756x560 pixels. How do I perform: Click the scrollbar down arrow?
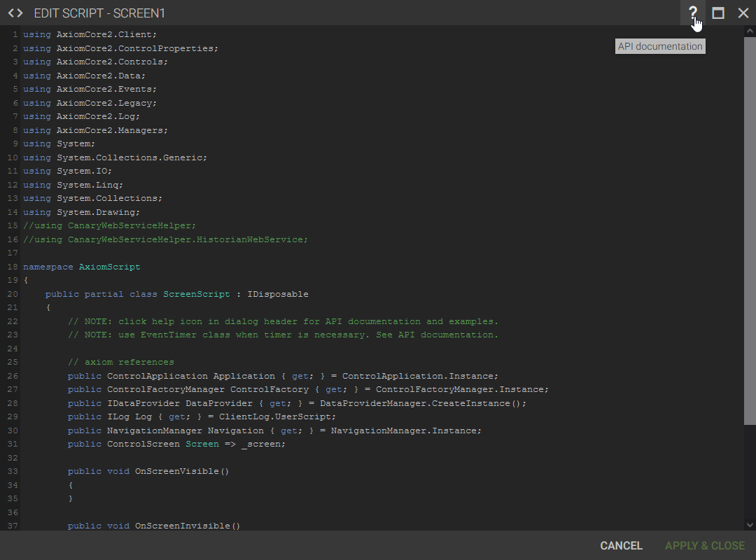750,525
